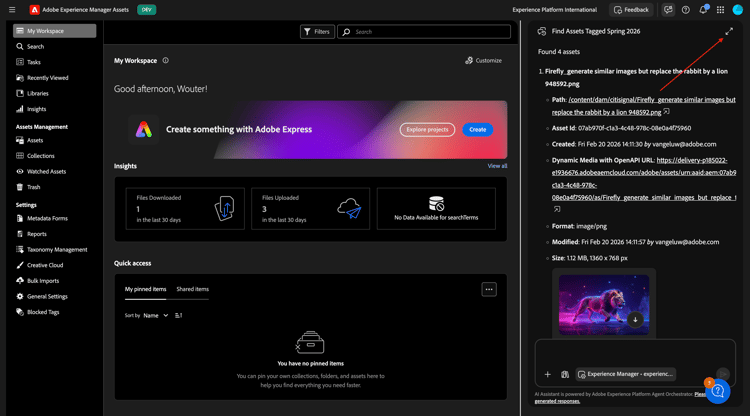Focus the Search input field

(x=424, y=32)
